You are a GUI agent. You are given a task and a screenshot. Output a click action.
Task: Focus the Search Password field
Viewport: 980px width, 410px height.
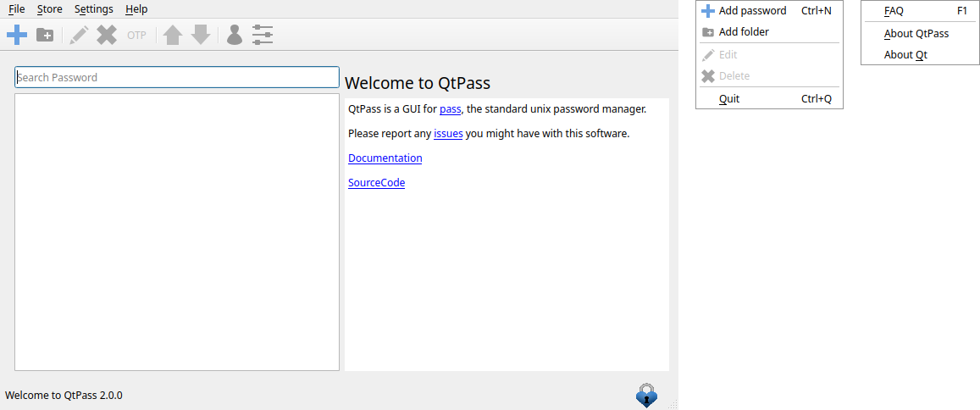click(177, 77)
